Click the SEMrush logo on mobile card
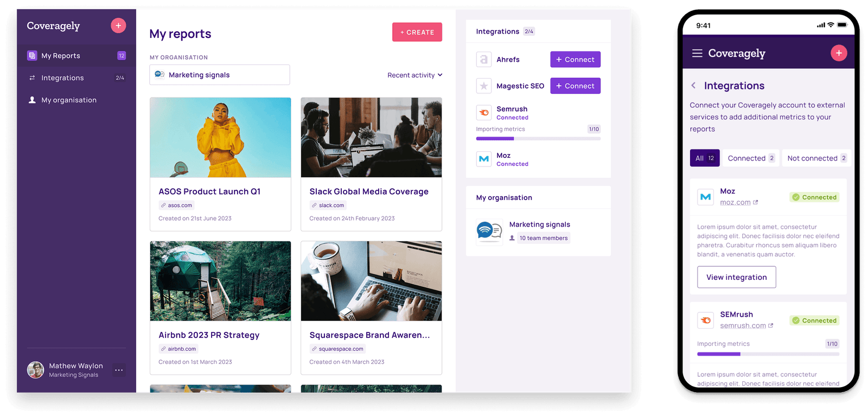868x417 pixels. pyautogui.click(x=705, y=320)
